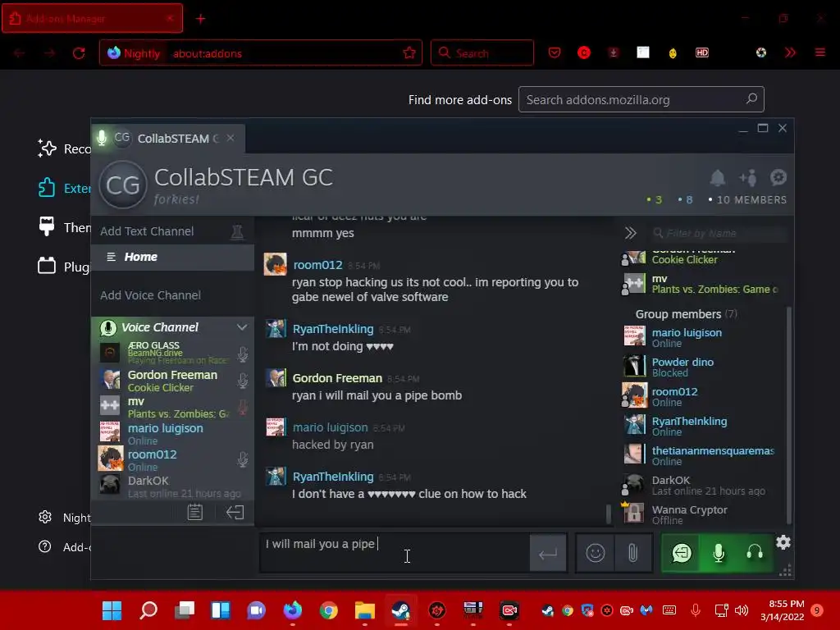Viewport: 840px width, 630px height.
Task: Click the send message arrow button
Action: (548, 553)
